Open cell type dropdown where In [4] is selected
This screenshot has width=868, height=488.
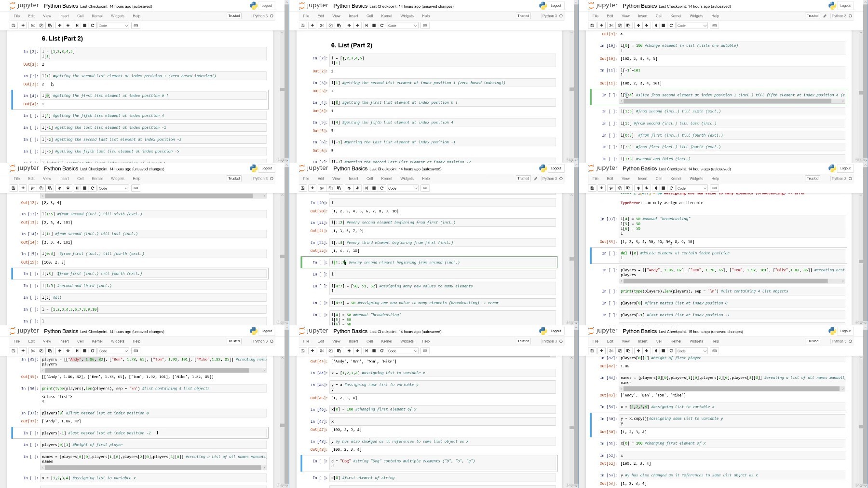(113, 25)
